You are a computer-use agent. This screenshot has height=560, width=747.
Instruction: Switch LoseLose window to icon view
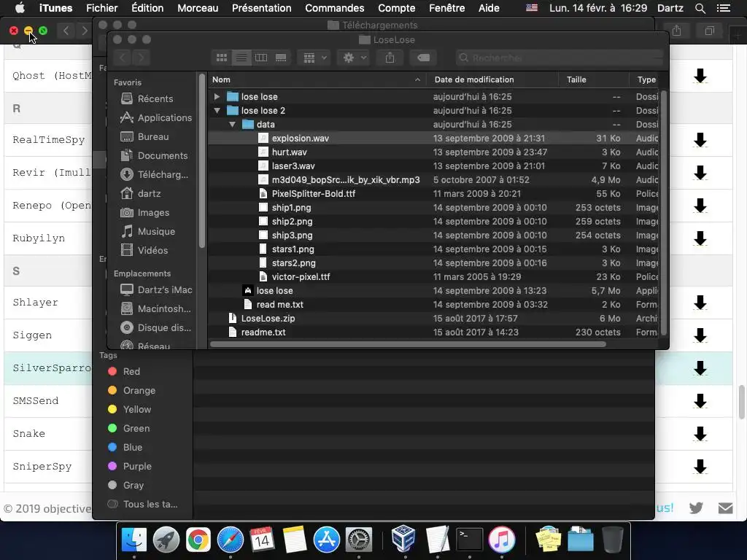point(222,58)
